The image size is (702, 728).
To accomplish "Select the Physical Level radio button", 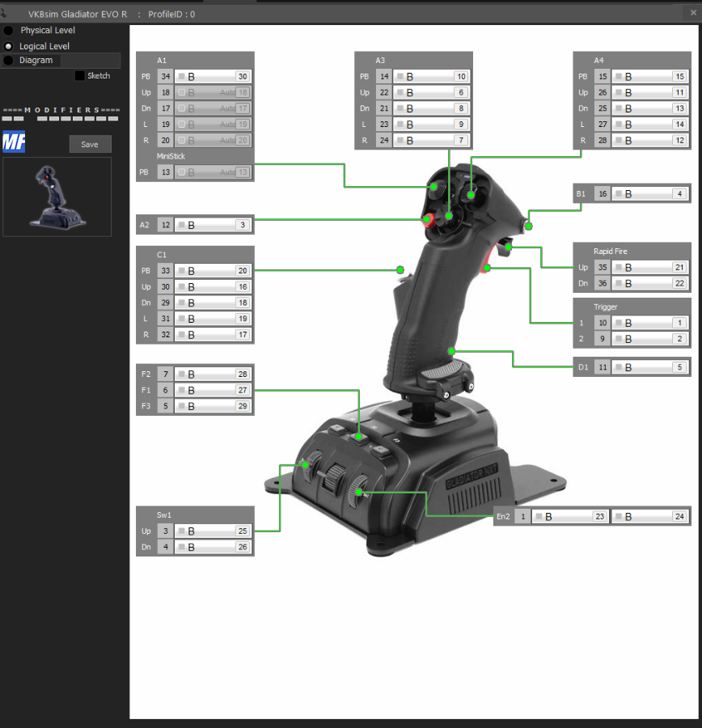I will 9,30.
